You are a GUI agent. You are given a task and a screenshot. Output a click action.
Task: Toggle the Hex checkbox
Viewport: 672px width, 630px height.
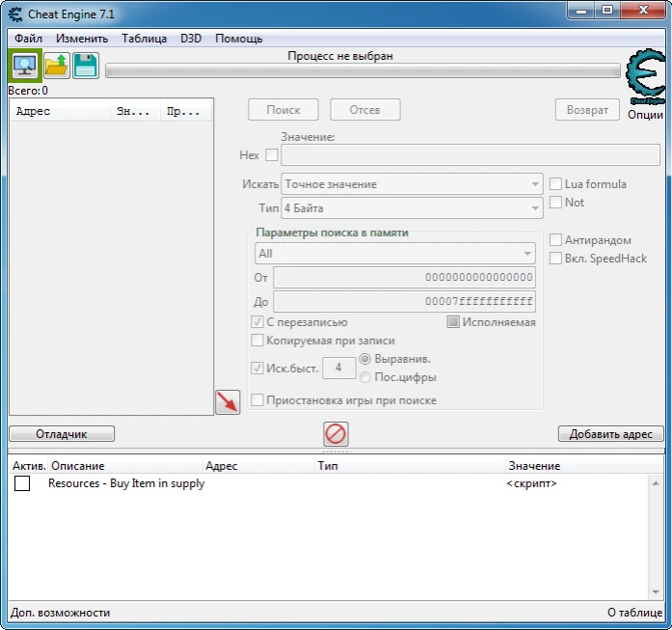[x=272, y=155]
